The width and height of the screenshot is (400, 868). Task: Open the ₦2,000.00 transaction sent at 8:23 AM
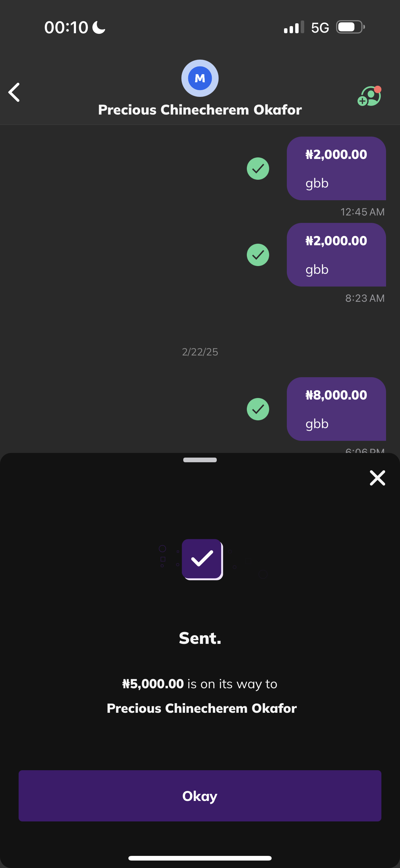coord(336,255)
